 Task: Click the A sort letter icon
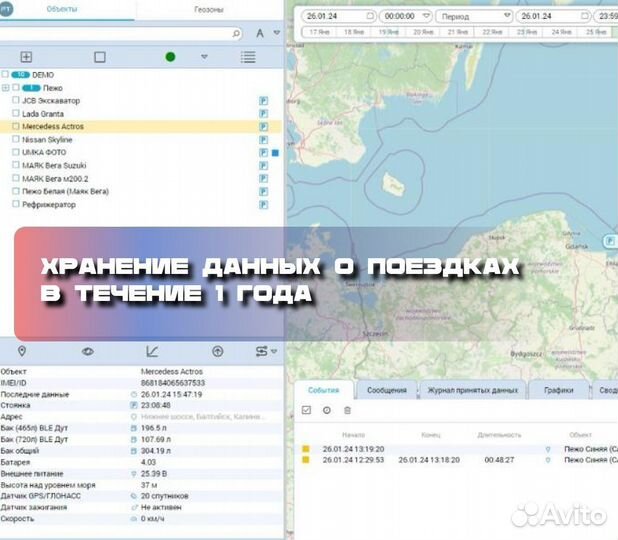click(260, 33)
